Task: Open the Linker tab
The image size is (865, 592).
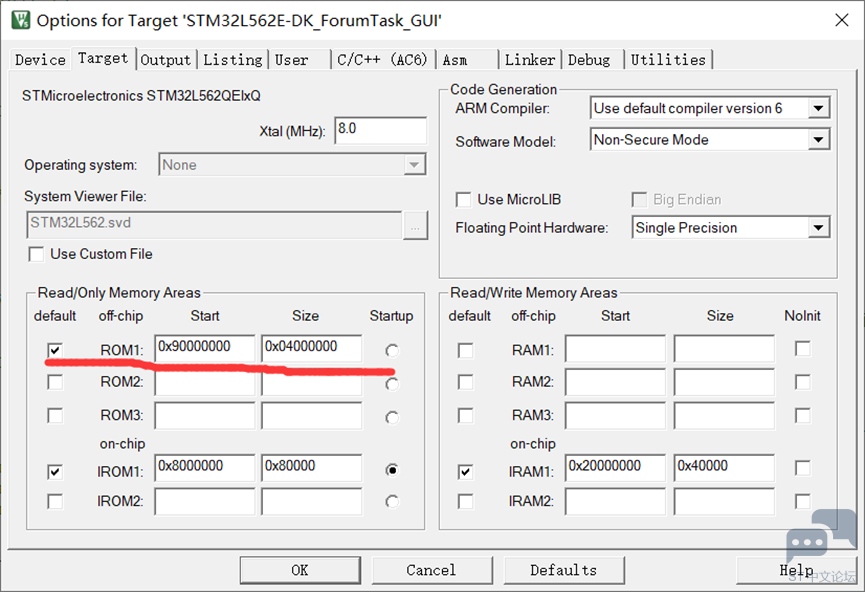Action: (x=530, y=60)
